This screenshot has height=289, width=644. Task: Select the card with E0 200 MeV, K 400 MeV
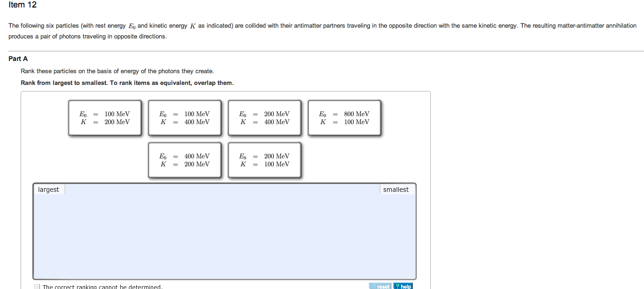click(264, 118)
